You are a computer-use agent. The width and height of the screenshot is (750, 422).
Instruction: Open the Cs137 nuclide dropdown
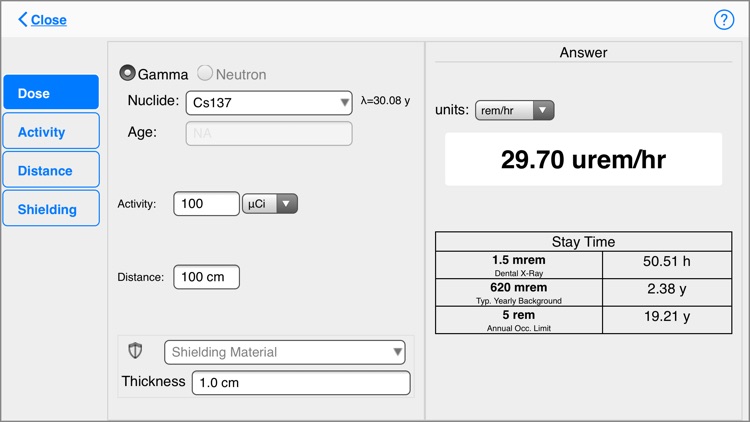point(269,102)
